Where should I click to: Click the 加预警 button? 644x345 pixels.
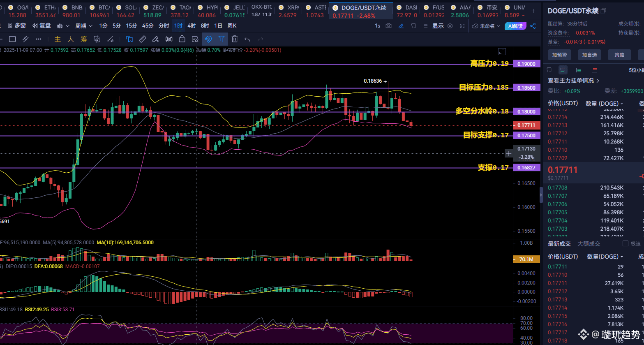(x=559, y=55)
